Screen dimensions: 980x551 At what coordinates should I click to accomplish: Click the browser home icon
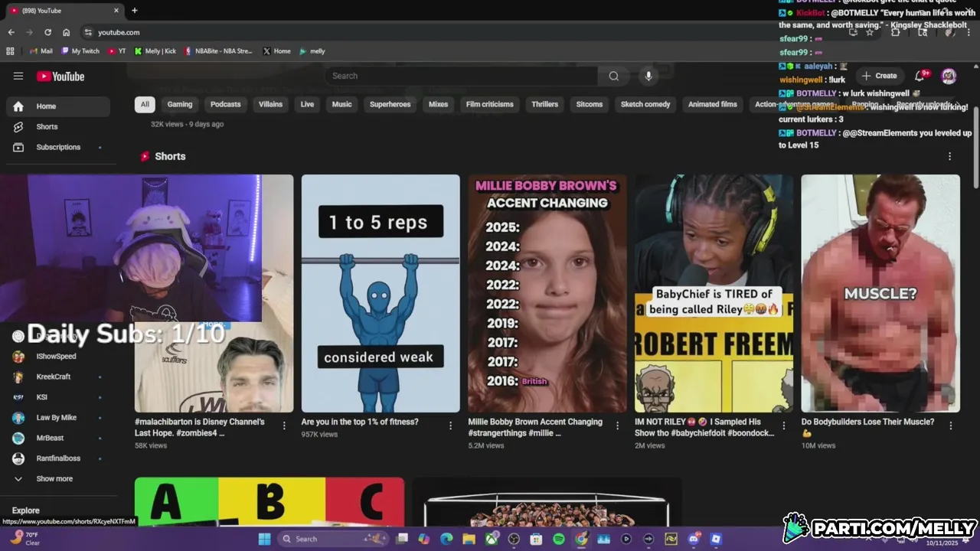66,32
